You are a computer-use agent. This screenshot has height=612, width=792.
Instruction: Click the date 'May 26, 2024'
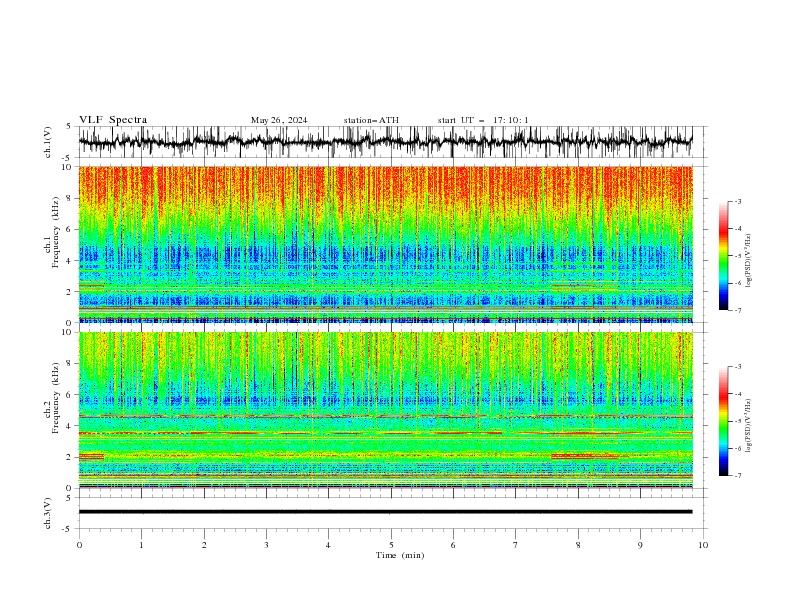[x=279, y=120]
